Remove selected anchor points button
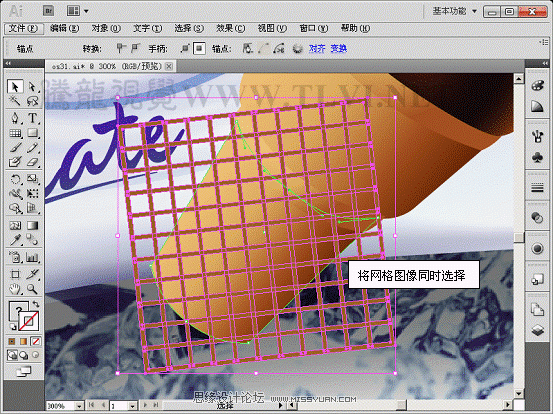This screenshot has width=553, height=414. [248, 48]
